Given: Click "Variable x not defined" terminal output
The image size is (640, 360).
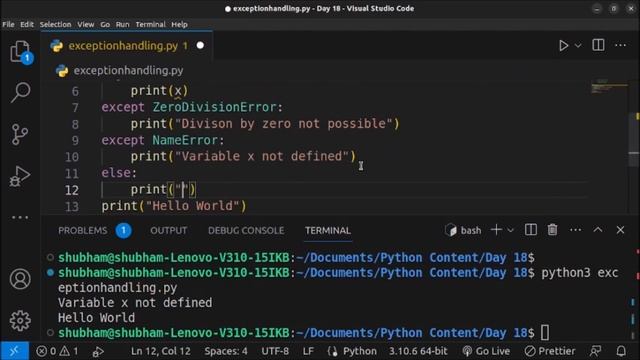Looking at the screenshot, I should point(135,303).
